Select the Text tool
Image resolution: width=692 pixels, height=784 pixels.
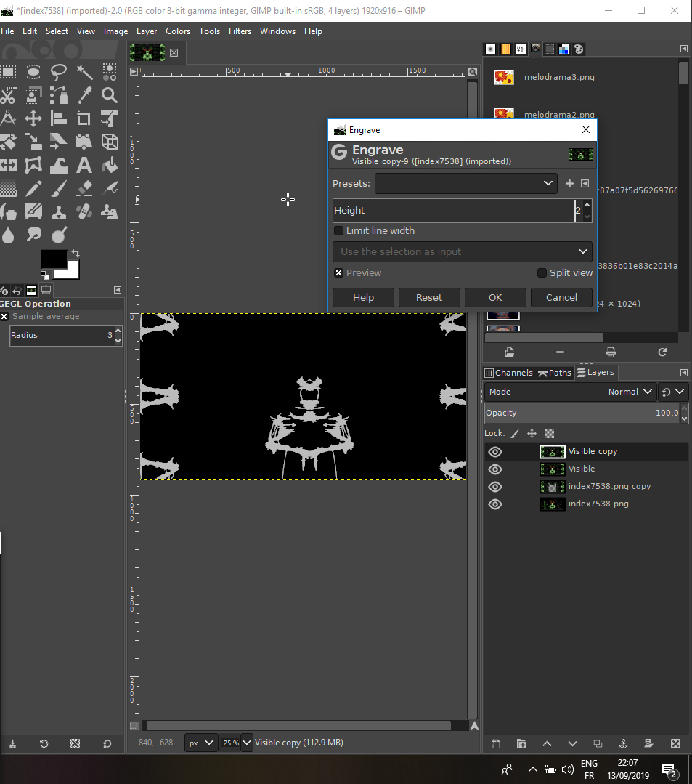coord(84,165)
